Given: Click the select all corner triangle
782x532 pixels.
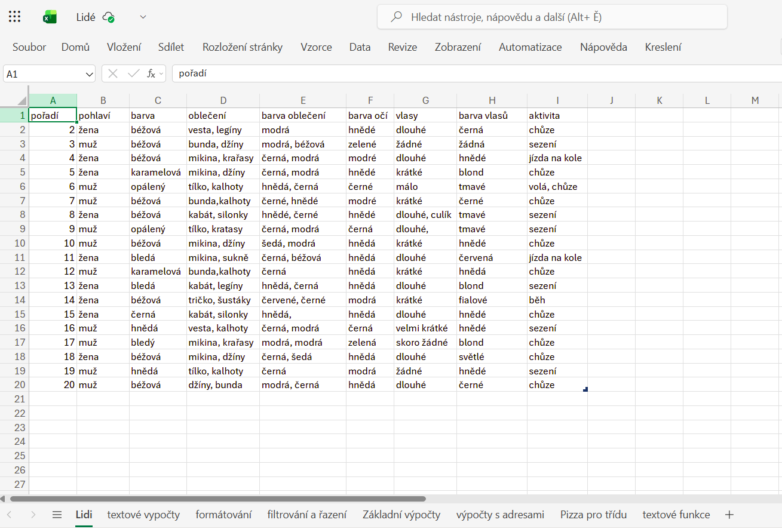Looking at the screenshot, I should [22, 100].
